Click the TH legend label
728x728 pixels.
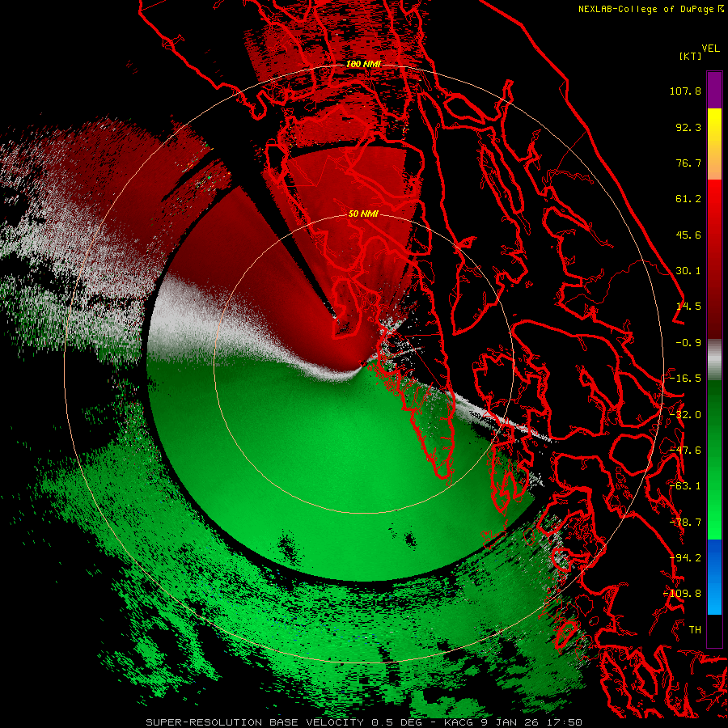pos(695,630)
